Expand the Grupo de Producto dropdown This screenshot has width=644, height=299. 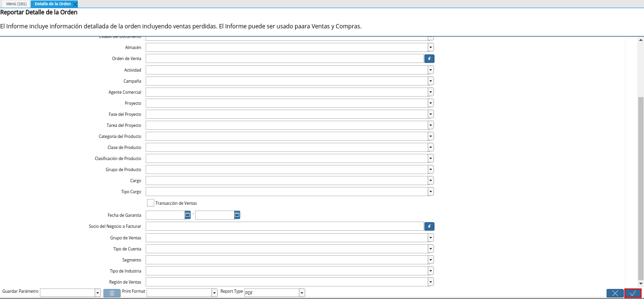click(x=431, y=169)
